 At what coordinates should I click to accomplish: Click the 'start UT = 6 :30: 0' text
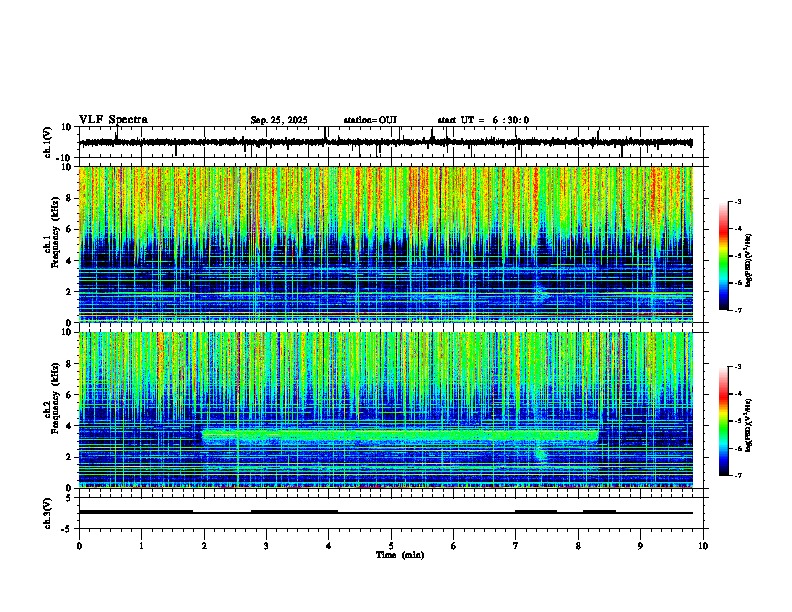pyautogui.click(x=483, y=120)
